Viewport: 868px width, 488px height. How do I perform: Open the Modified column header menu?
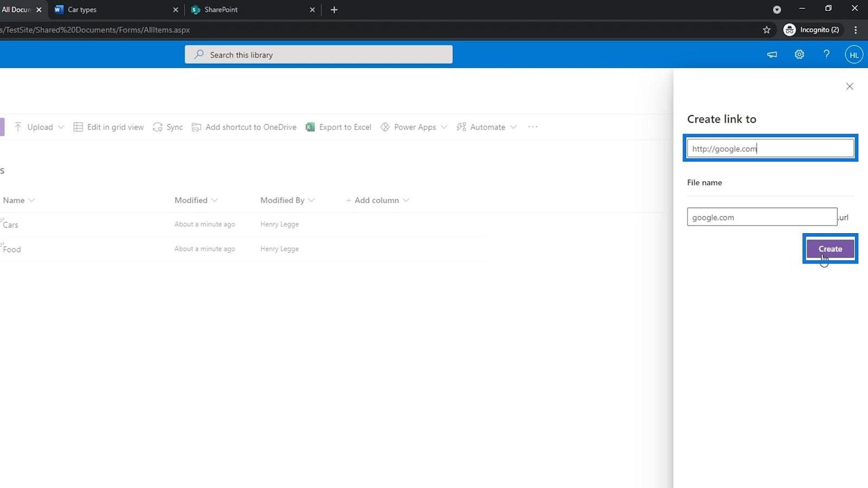(x=196, y=200)
